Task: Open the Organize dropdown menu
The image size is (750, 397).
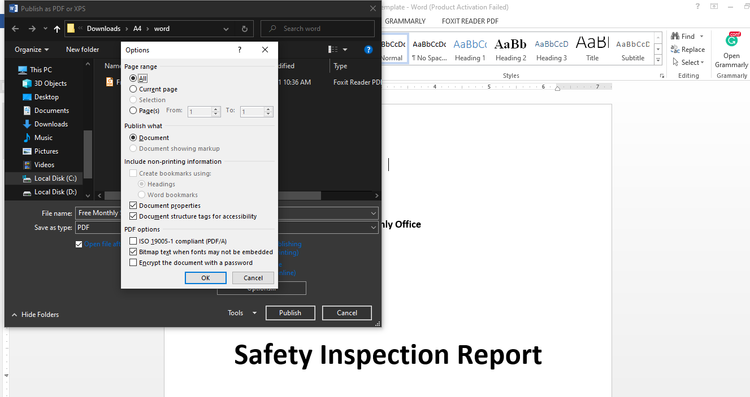Action: (32, 49)
